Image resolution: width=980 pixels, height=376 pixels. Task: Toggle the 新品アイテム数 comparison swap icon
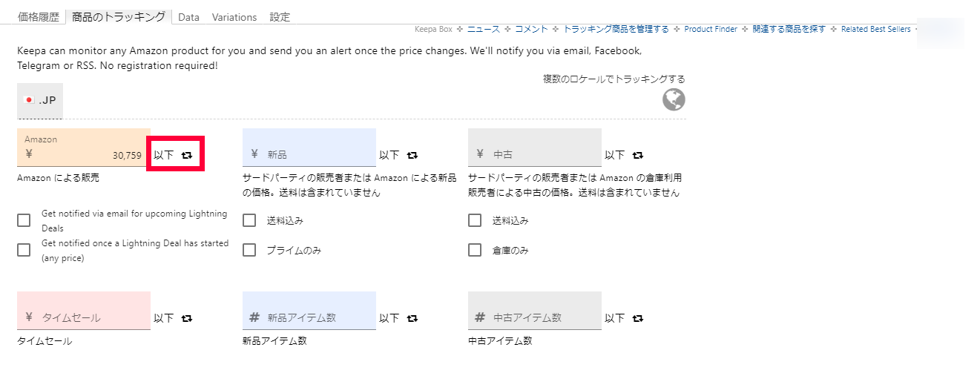(x=412, y=318)
